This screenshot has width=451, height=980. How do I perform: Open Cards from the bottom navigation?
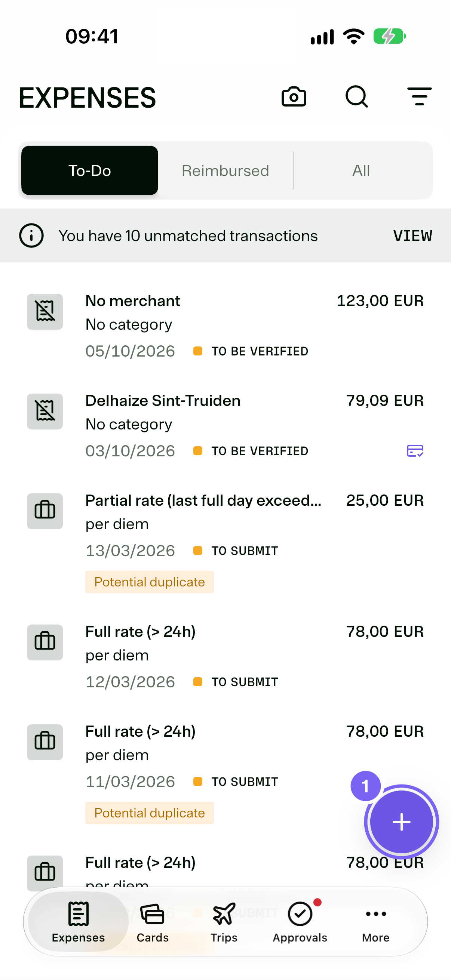pos(152,922)
